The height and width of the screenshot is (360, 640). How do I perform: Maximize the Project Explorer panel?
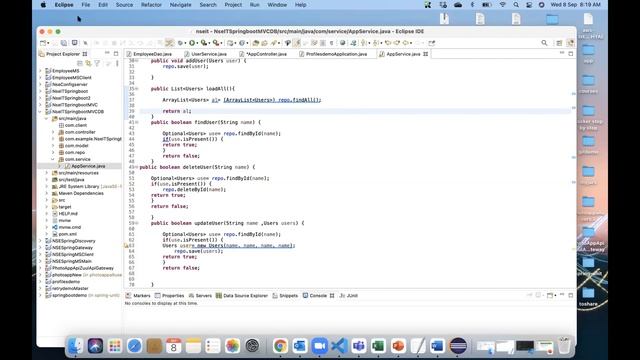116,53
